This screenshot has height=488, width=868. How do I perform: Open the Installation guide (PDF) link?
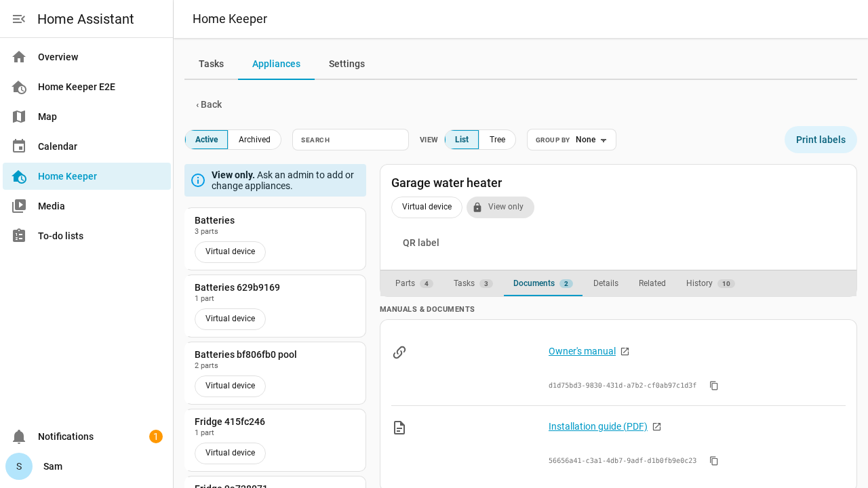pos(598,426)
